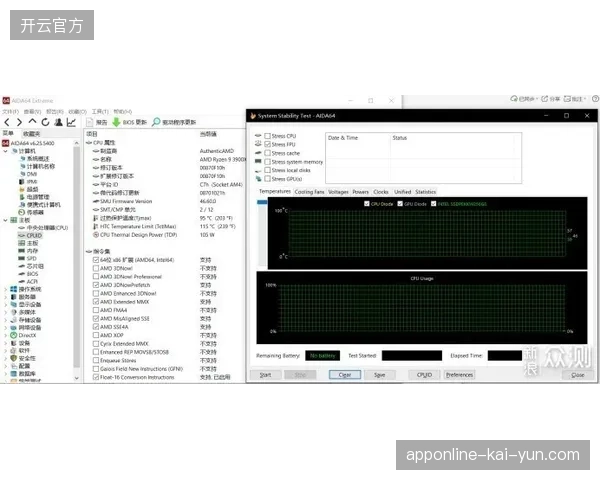Open the user silhouette toolbar icon

coord(59,122)
